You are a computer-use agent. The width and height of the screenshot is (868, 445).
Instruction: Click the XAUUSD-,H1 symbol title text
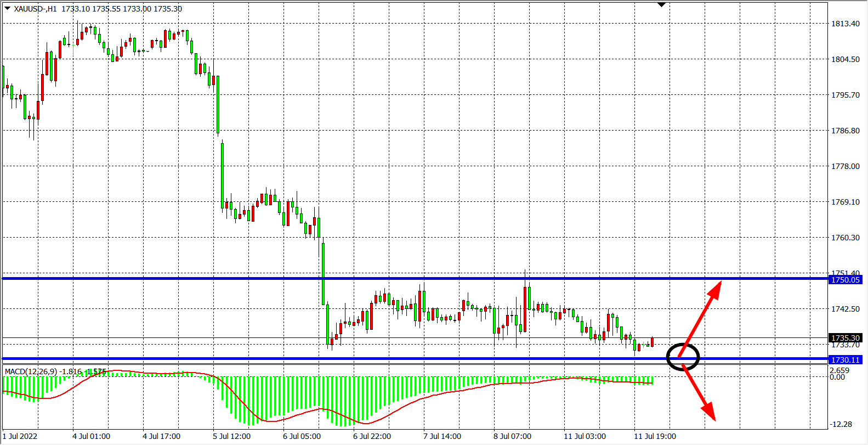click(36, 9)
